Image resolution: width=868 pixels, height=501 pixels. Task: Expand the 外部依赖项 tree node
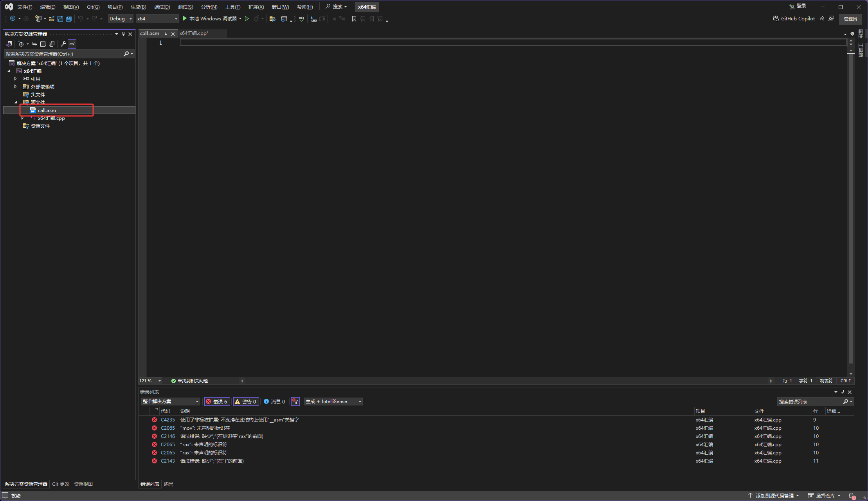(16, 87)
